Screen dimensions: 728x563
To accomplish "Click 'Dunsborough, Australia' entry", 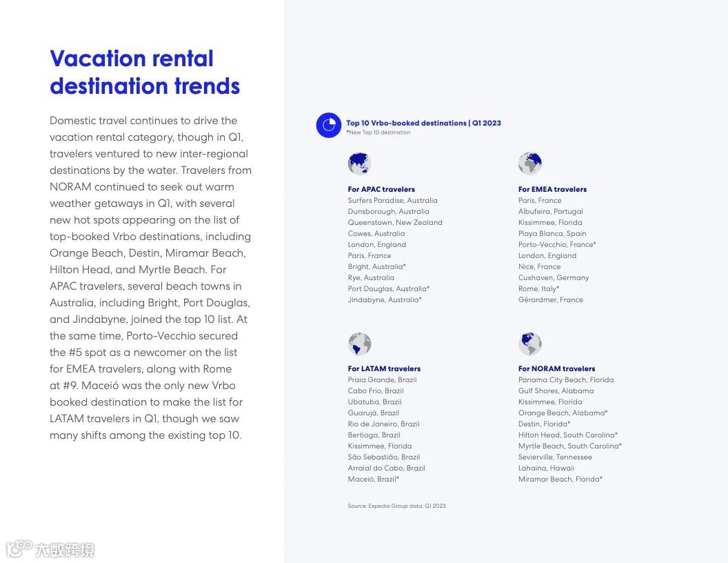I will click(388, 211).
